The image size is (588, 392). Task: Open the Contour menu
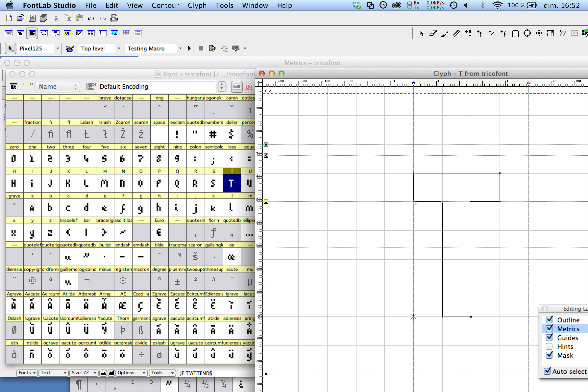tap(165, 5)
